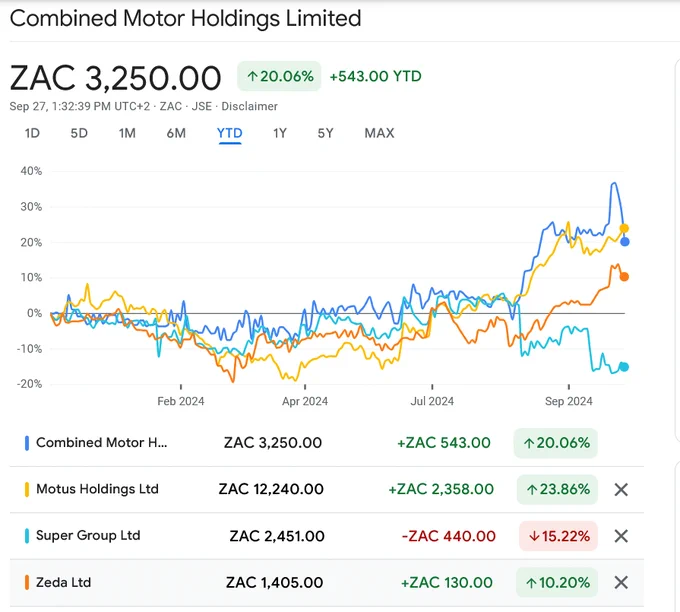Click the green 20.06% badge in header
This screenshot has height=612, width=680.
[x=279, y=76]
